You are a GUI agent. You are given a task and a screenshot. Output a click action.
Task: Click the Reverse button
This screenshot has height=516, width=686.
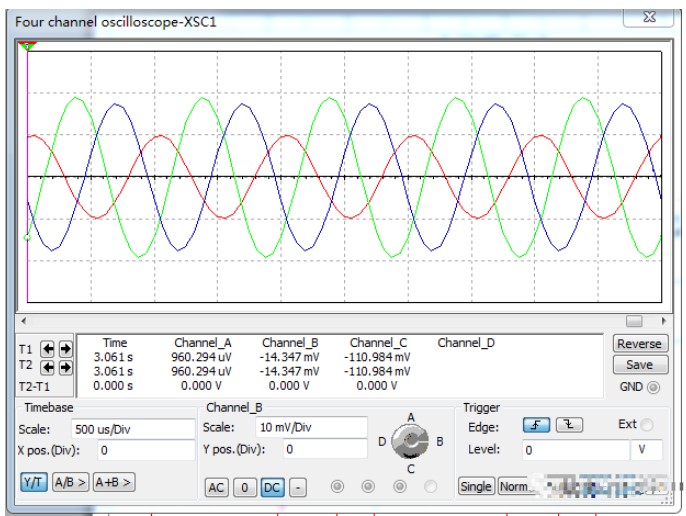click(640, 344)
